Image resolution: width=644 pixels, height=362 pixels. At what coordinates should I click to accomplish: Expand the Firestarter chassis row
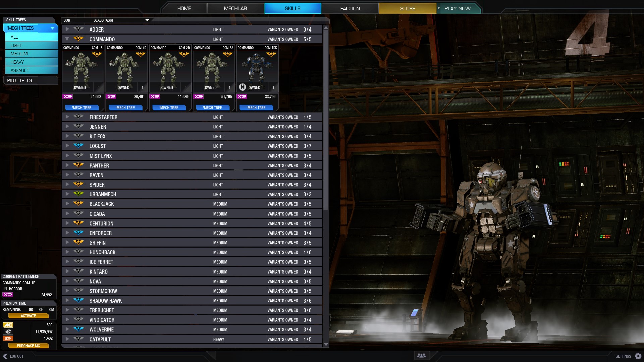pos(67,117)
